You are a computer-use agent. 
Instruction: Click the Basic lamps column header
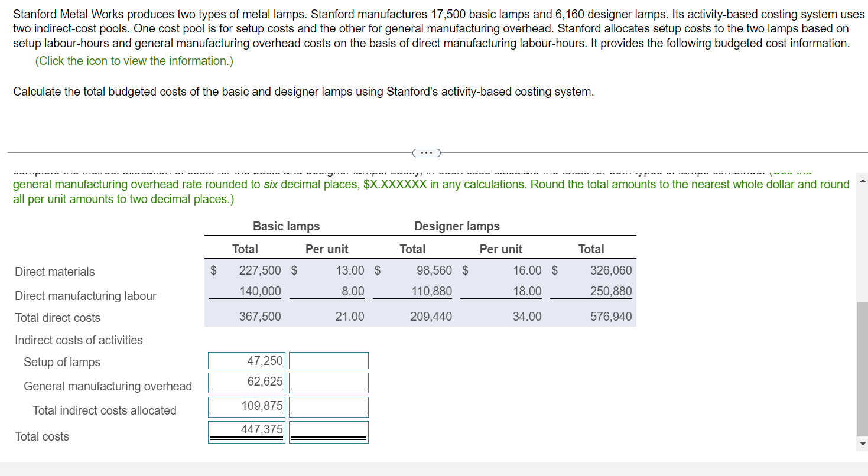pos(287,226)
